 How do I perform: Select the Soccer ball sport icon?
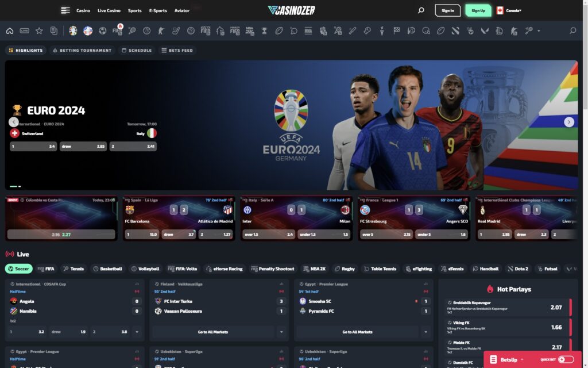pyautogui.click(x=102, y=31)
